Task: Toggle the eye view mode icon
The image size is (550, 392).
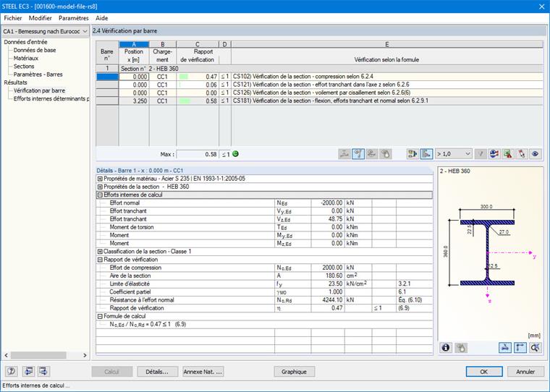Action: point(536,154)
